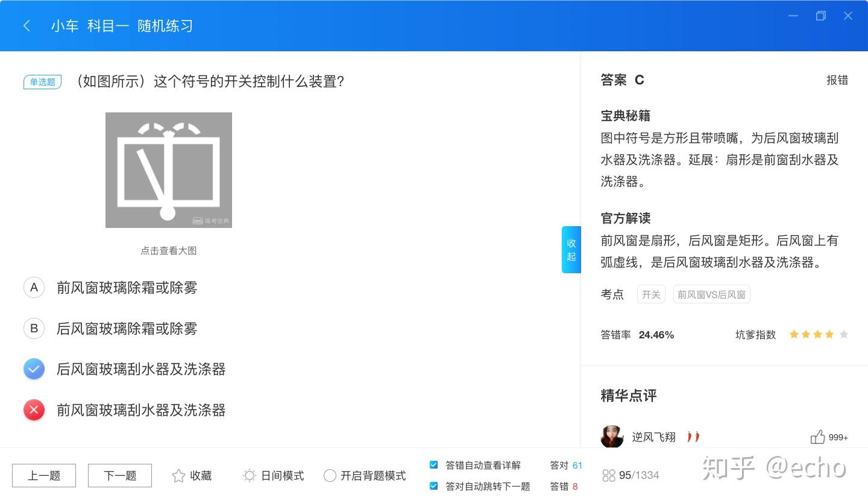Click the 前风窗VS后风窗 tag

(711, 294)
